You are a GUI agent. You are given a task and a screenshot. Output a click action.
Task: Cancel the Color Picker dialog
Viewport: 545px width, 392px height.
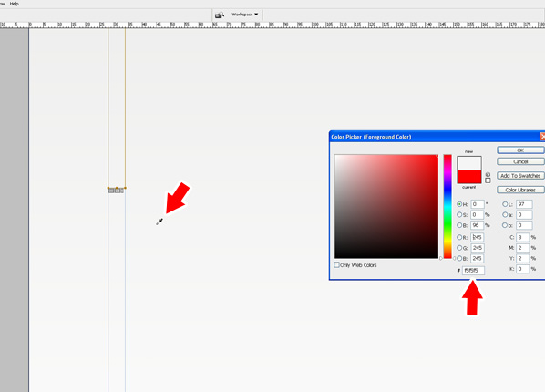pyautogui.click(x=520, y=161)
